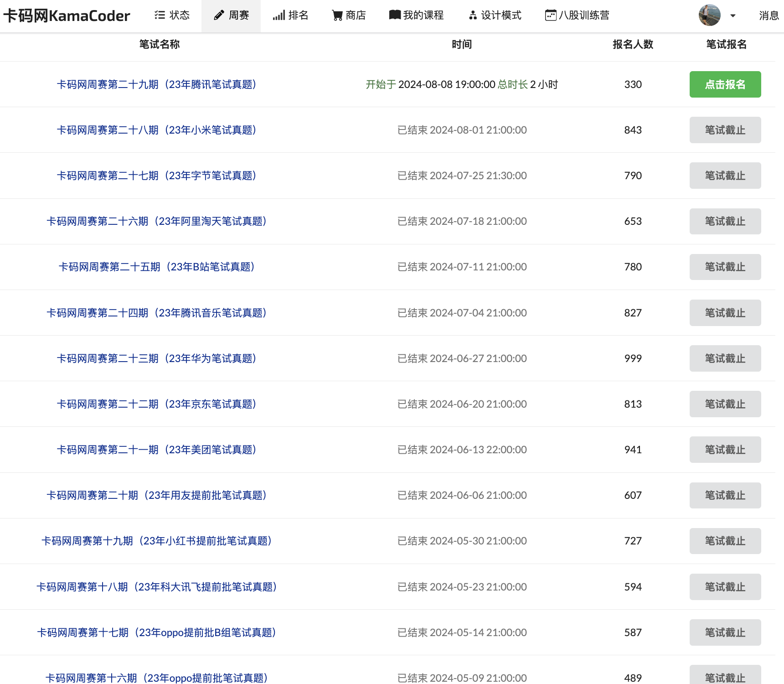Image resolution: width=784 pixels, height=684 pixels.
Task: Click 笔试截止 button for 第二十二期 row
Action: [725, 404]
